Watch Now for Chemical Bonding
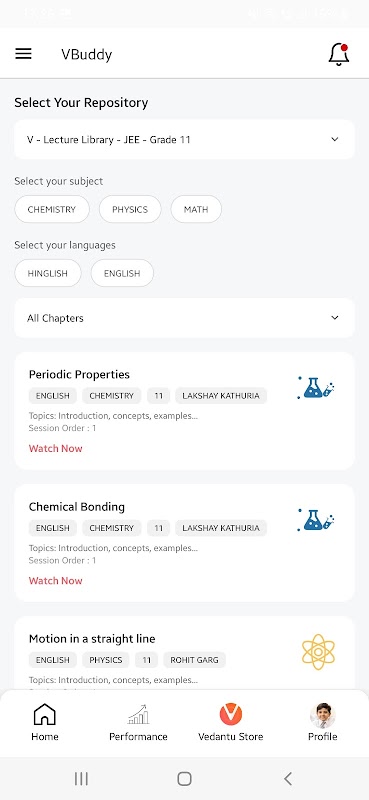Screen dimensions: 369x800 [56, 581]
